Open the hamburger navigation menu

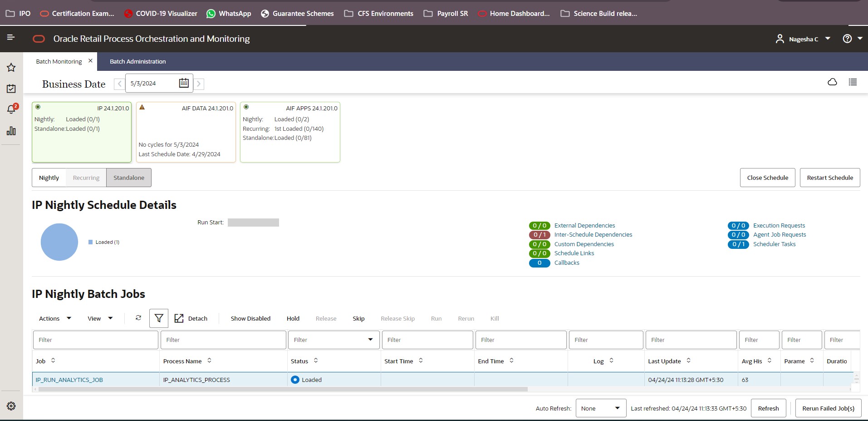click(11, 39)
